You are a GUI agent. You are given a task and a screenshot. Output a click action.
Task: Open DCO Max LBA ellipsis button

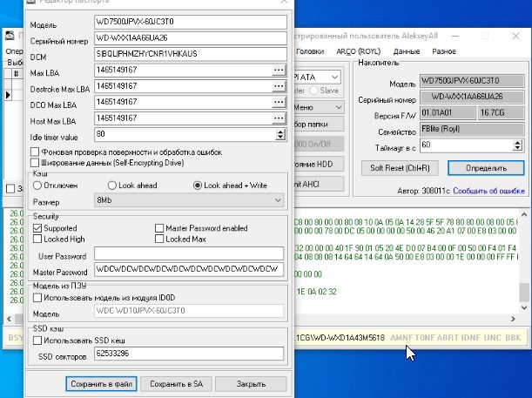tap(279, 102)
